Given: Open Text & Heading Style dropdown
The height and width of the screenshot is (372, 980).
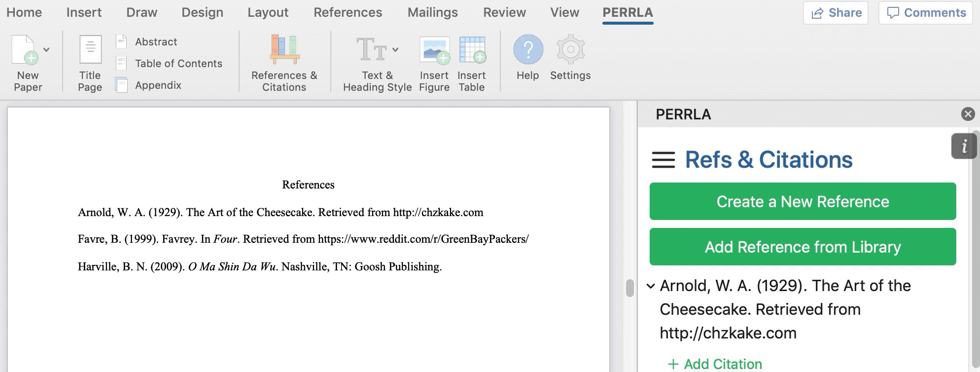Looking at the screenshot, I should (395, 50).
